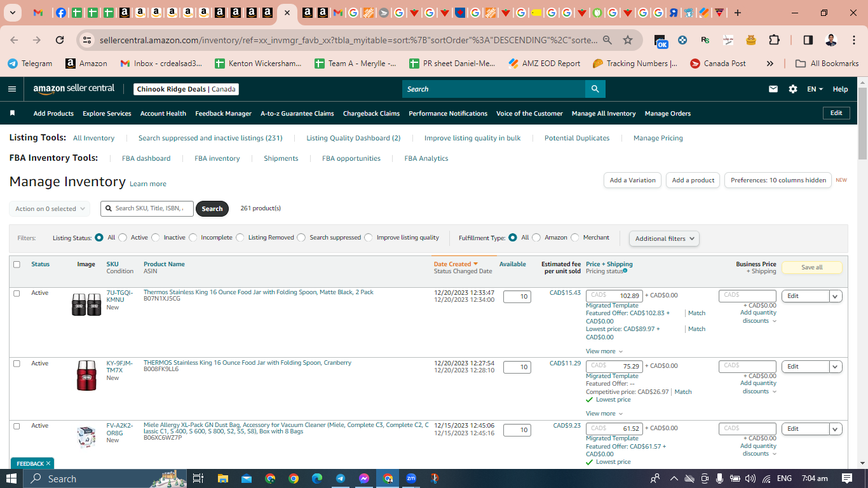This screenshot has height=488, width=868.
Task: Open the Chrome extensions puzzle icon
Action: (x=774, y=40)
